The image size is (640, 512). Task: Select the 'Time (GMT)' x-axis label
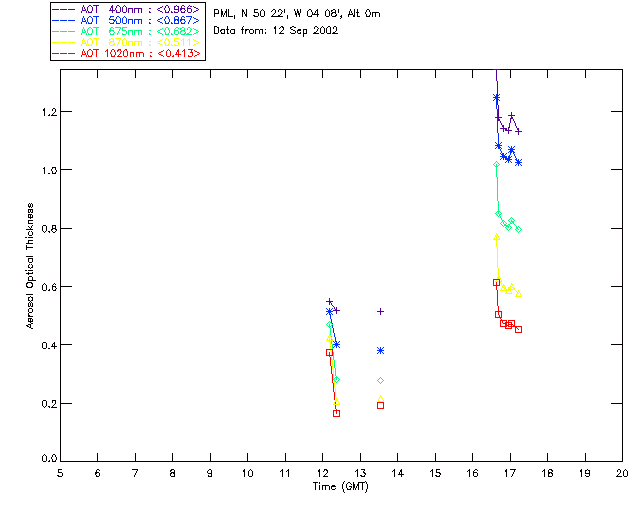pyautogui.click(x=341, y=487)
